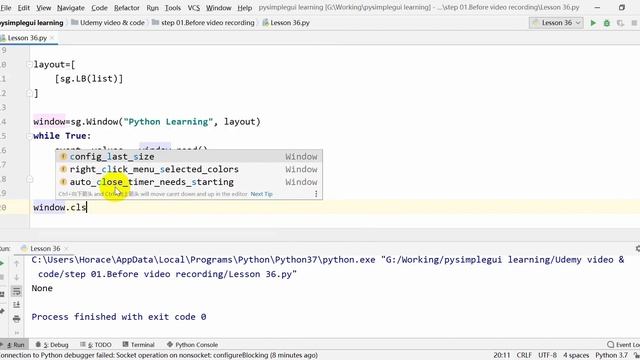Viewport: 640px width, 360px height.
Task: Open the Navigate menu
Action: coord(71,8)
